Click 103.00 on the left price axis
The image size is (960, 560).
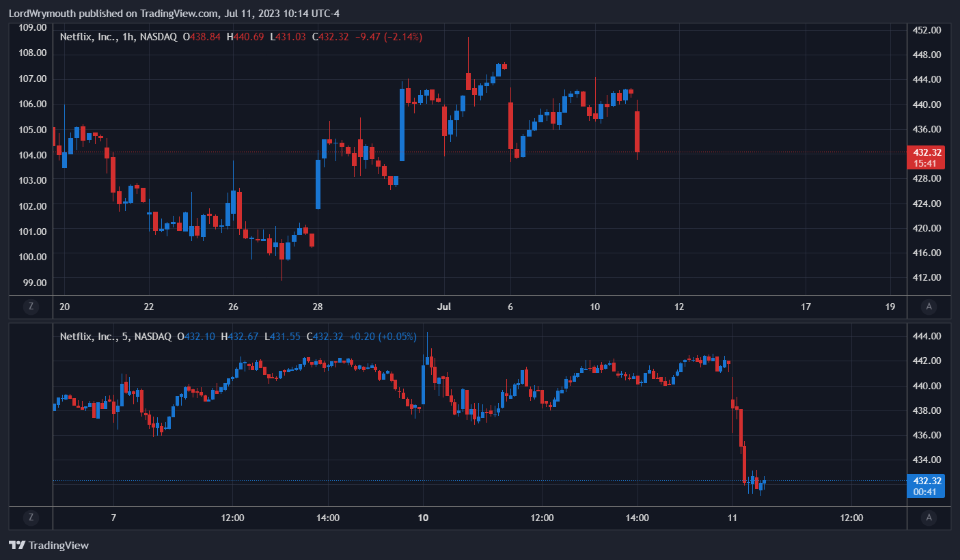point(33,180)
